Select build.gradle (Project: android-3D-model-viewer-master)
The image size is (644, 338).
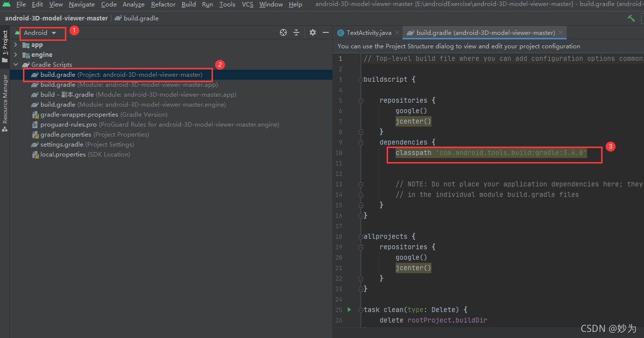click(x=117, y=75)
